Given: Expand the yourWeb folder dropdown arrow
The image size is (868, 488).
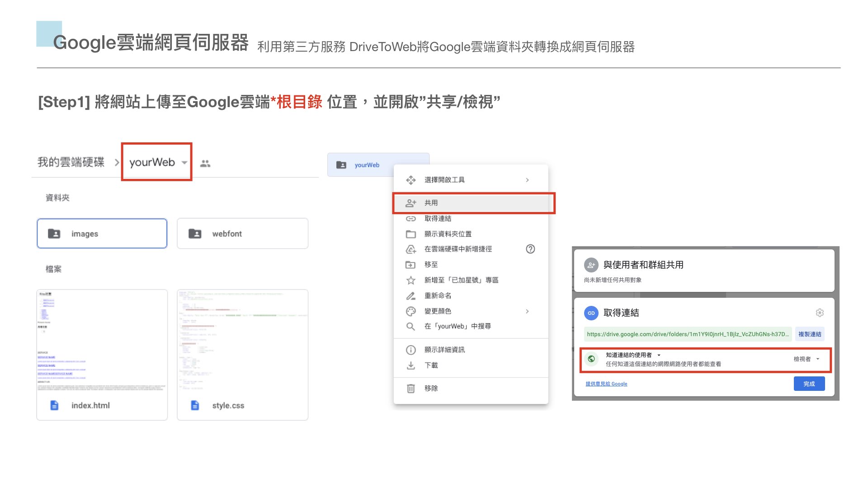Looking at the screenshot, I should click(184, 163).
